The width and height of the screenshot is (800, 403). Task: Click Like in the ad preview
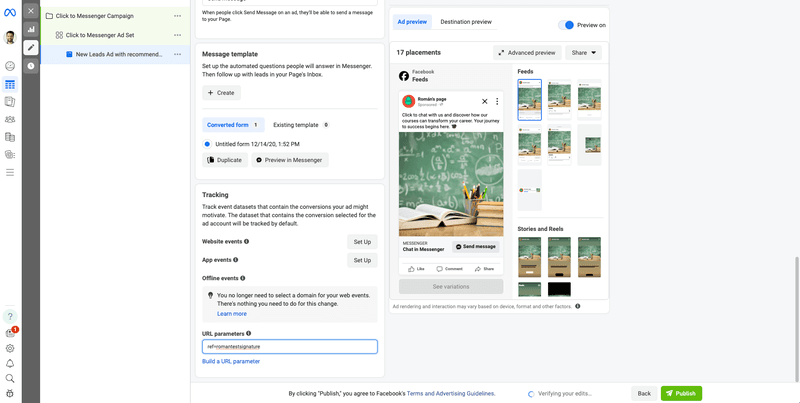[x=416, y=269]
